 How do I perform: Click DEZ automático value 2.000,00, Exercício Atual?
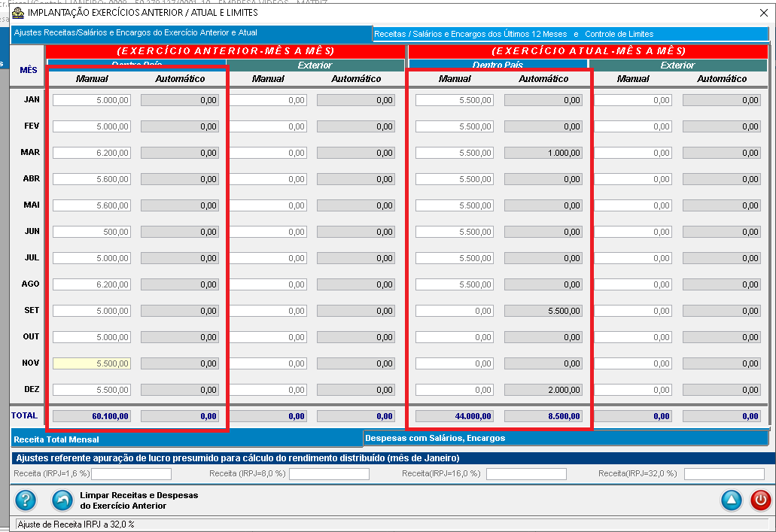point(543,390)
